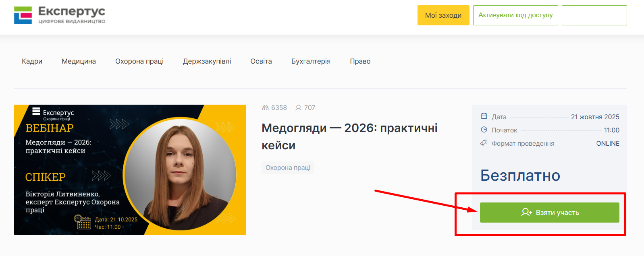Click the calendar icon beside Дата

click(484, 116)
